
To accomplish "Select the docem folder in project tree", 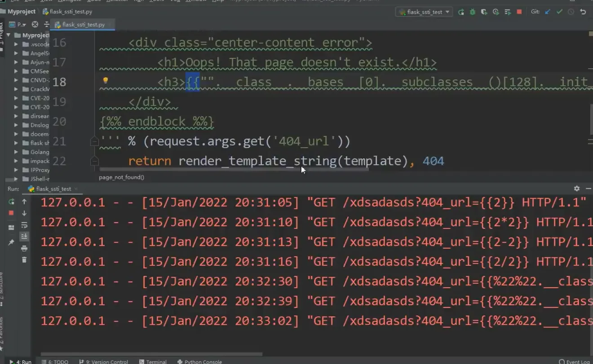I will pos(35,134).
